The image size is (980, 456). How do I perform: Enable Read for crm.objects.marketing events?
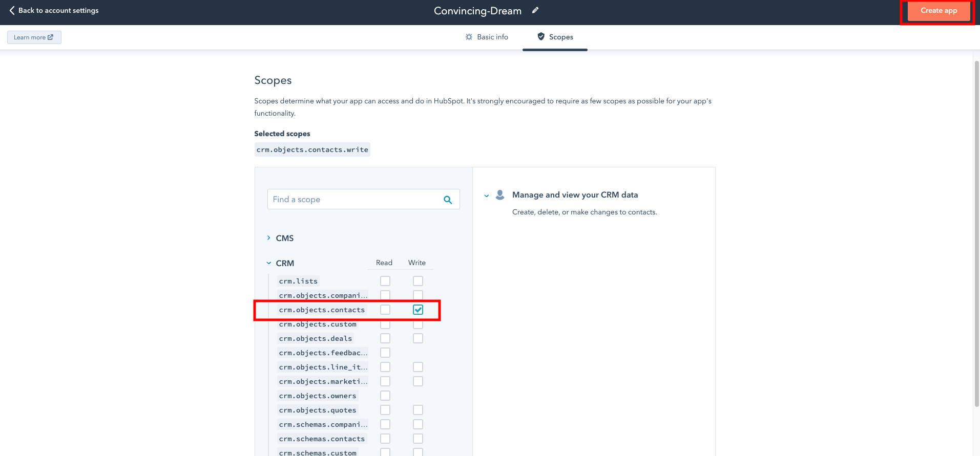point(385,381)
